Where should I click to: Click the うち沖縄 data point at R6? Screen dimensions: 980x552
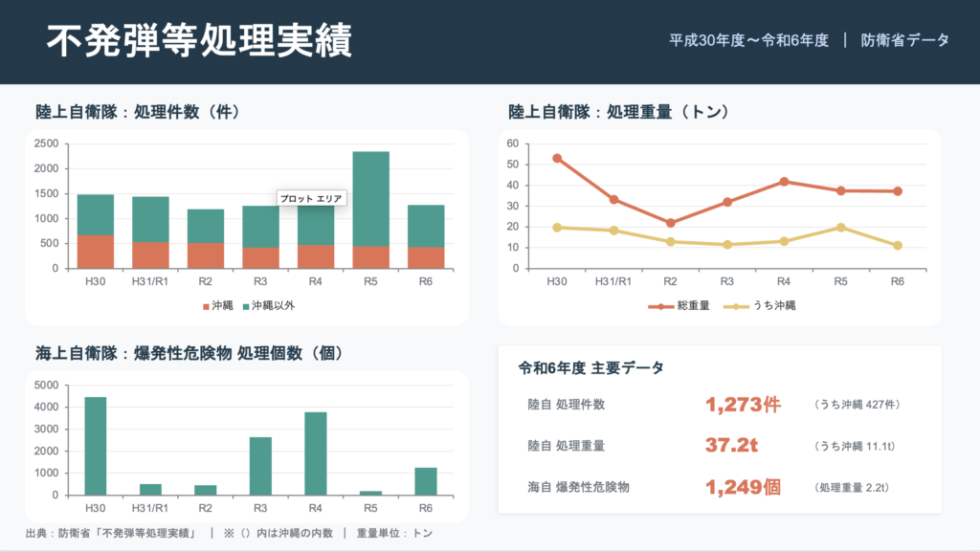pyautogui.click(x=898, y=246)
